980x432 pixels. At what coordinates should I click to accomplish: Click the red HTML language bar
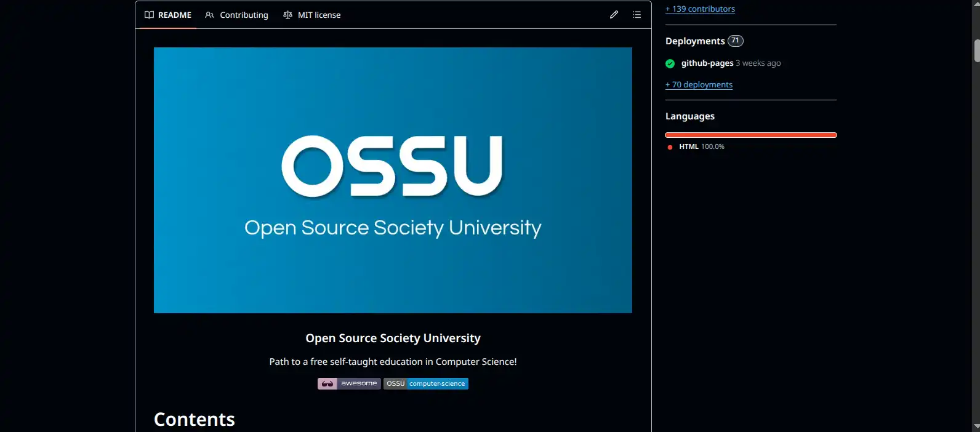click(x=751, y=135)
